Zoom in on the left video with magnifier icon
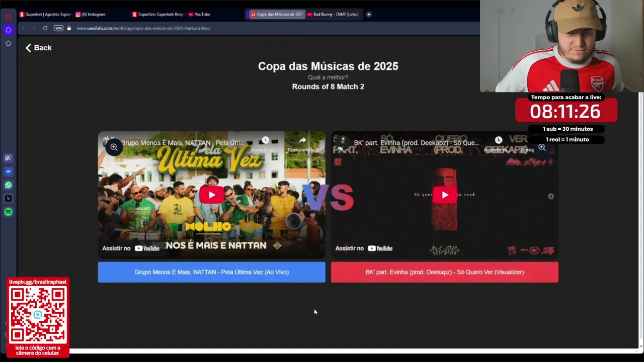This screenshot has width=644, height=362. [x=114, y=147]
